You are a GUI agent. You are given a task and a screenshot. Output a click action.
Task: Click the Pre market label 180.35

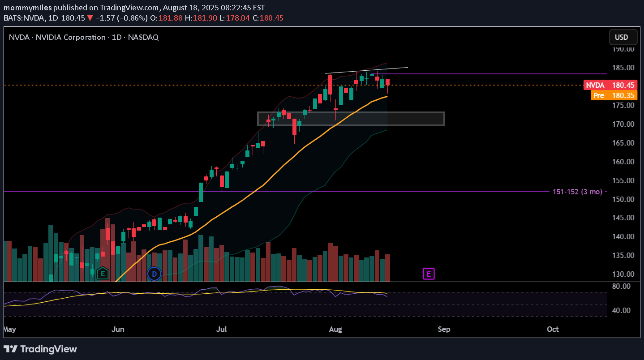pyautogui.click(x=614, y=95)
